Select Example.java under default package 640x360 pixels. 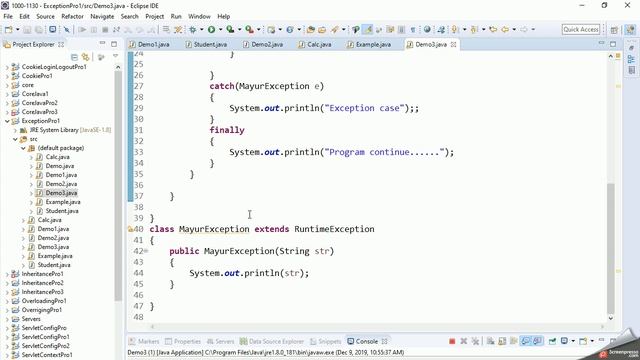[62, 202]
